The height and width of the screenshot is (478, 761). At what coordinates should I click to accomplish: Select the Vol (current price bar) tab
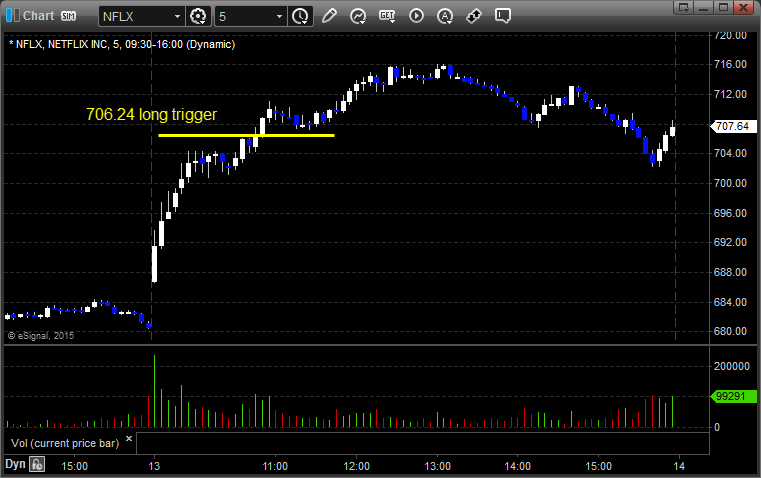(x=65, y=443)
